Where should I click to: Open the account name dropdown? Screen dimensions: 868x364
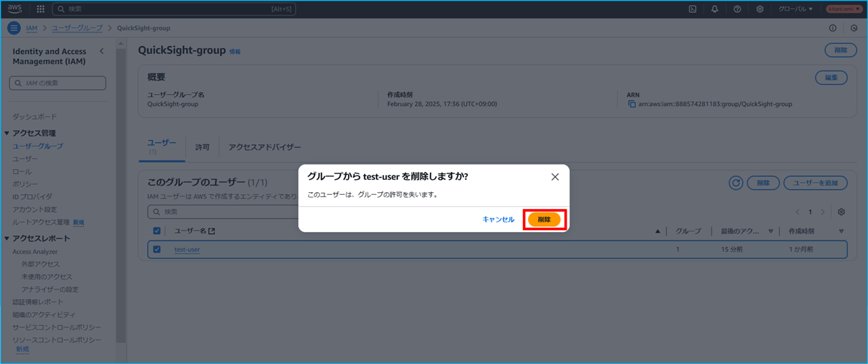pos(844,9)
